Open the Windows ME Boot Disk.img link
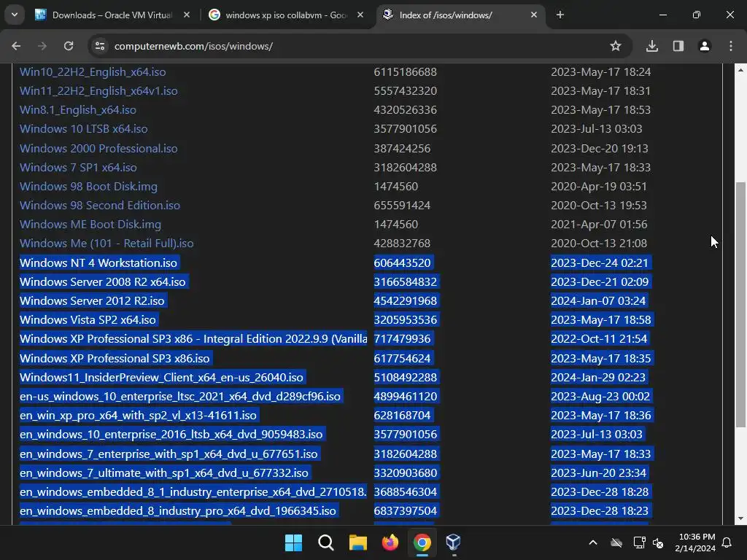747x560 pixels. (x=90, y=225)
